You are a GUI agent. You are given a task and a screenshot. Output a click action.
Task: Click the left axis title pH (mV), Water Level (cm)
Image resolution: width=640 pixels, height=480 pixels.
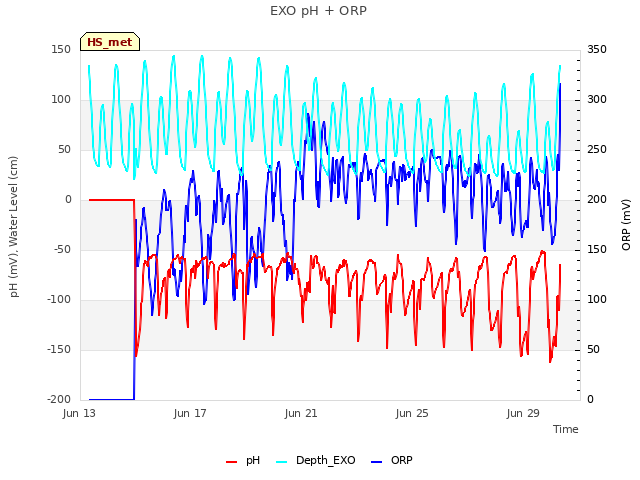tap(13, 227)
